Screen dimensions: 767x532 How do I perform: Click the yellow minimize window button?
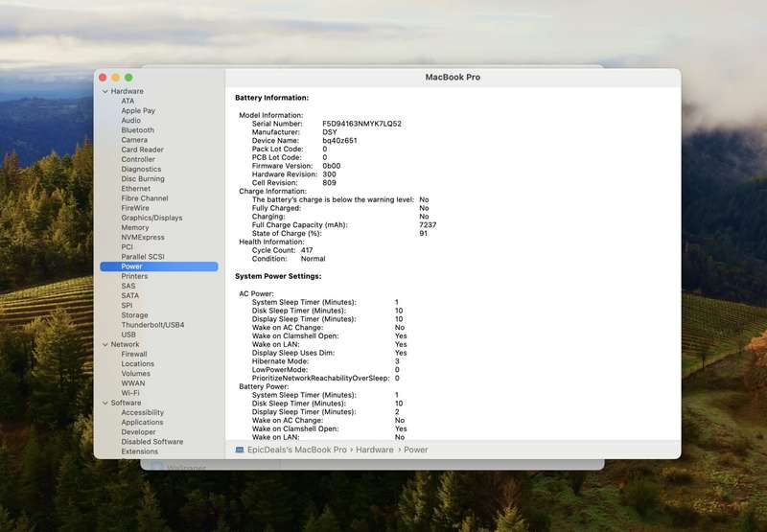tap(115, 78)
